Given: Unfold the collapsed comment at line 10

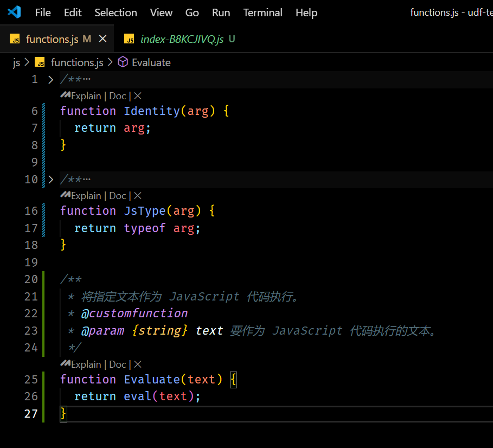Looking at the screenshot, I should click(50, 180).
